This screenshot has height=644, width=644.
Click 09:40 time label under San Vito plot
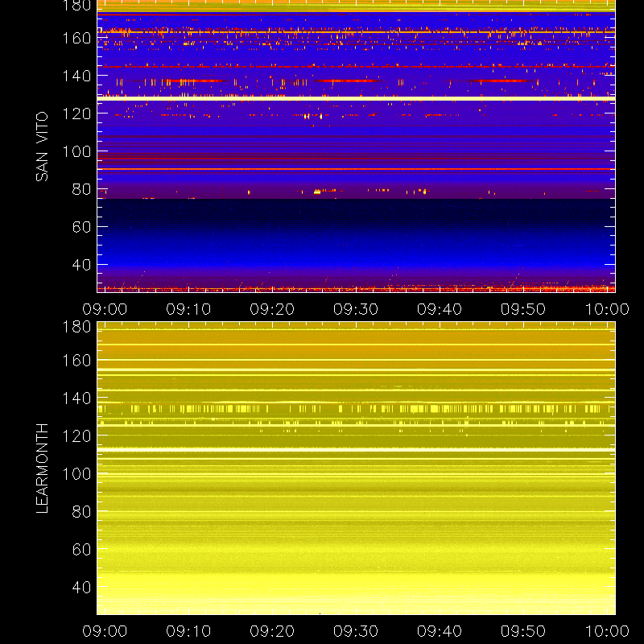point(440,309)
